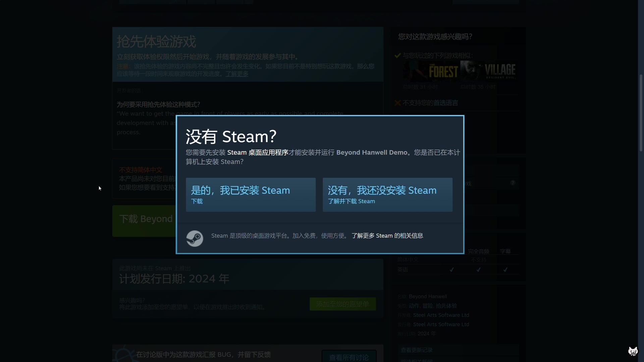Open the Resident Evil Village thumbnail

point(488,71)
